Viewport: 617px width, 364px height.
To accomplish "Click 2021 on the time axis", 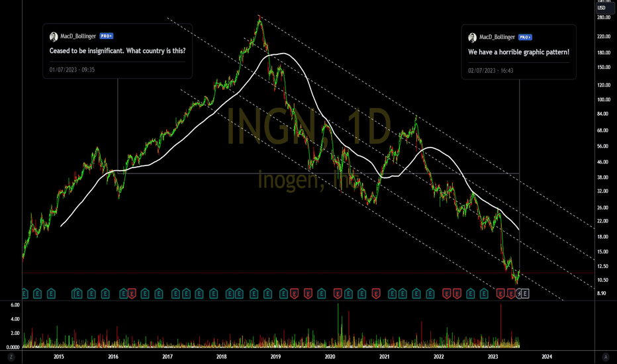I will [384, 357].
